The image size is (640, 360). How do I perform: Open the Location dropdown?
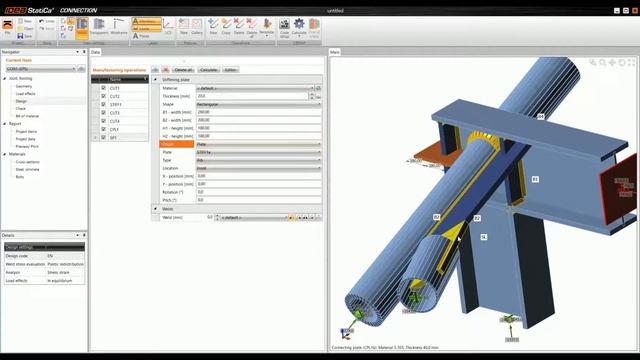coord(259,168)
